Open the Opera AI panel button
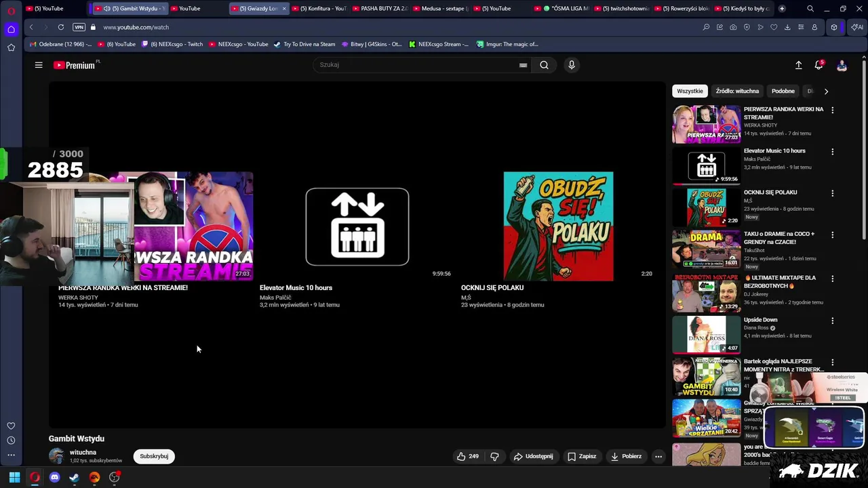The width and height of the screenshot is (868, 488). [x=857, y=27]
